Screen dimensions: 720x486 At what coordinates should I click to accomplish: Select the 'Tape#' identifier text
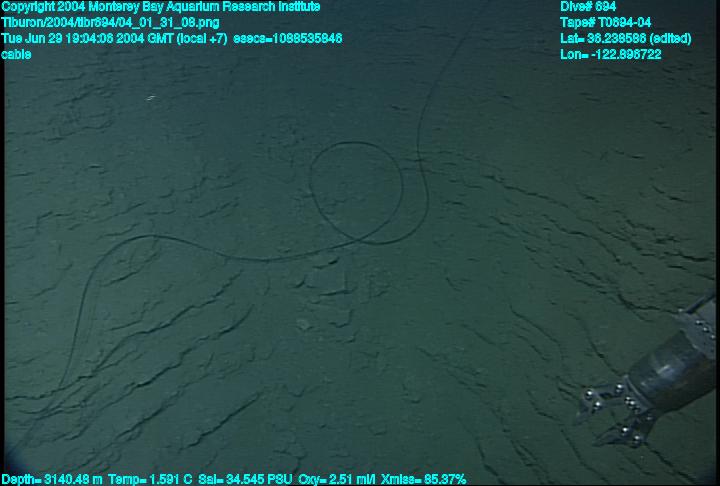click(605, 23)
